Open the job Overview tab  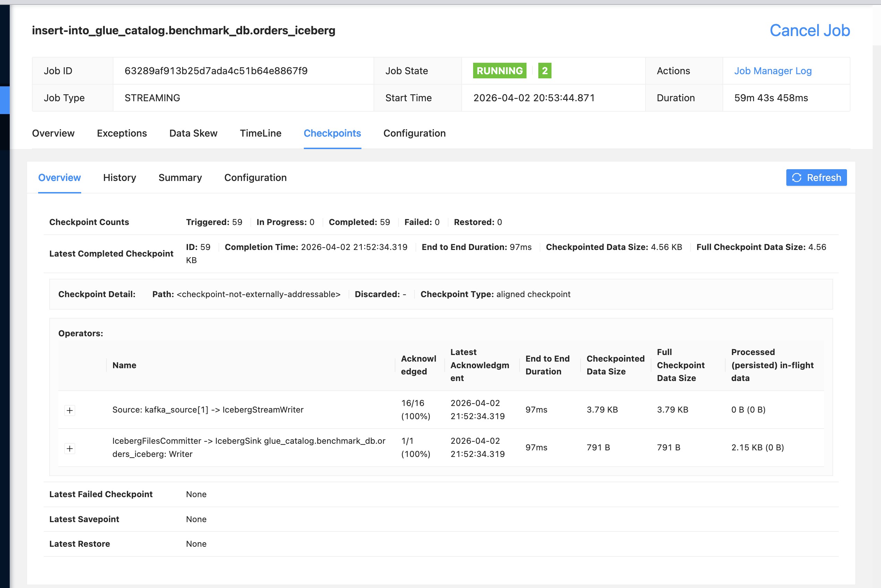(53, 133)
